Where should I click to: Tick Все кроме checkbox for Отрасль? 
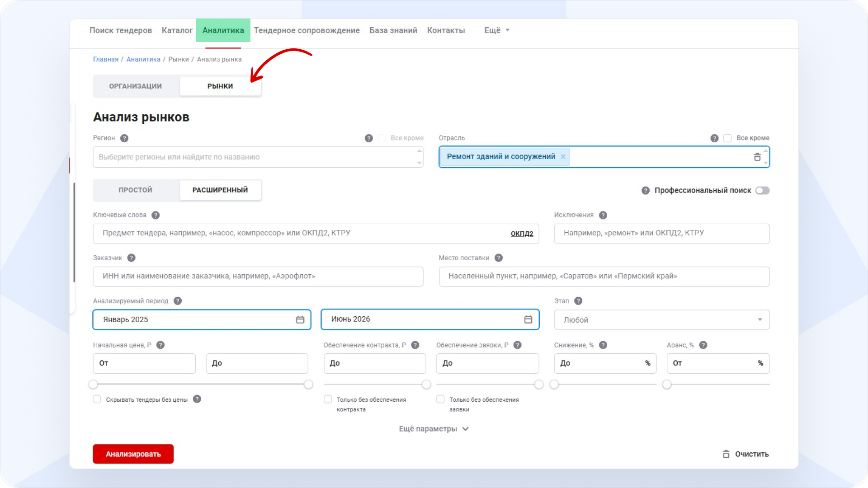(727, 138)
